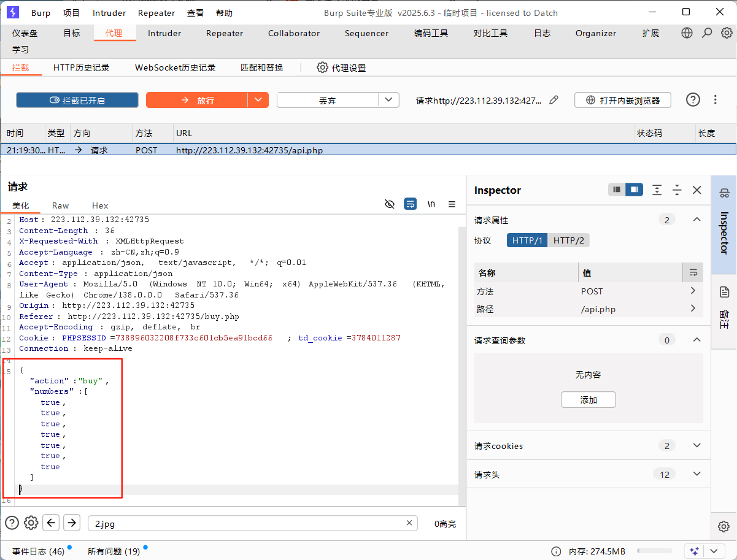737x560 pixels.
Task: Open the Inspector side tab
Action: coord(724,224)
